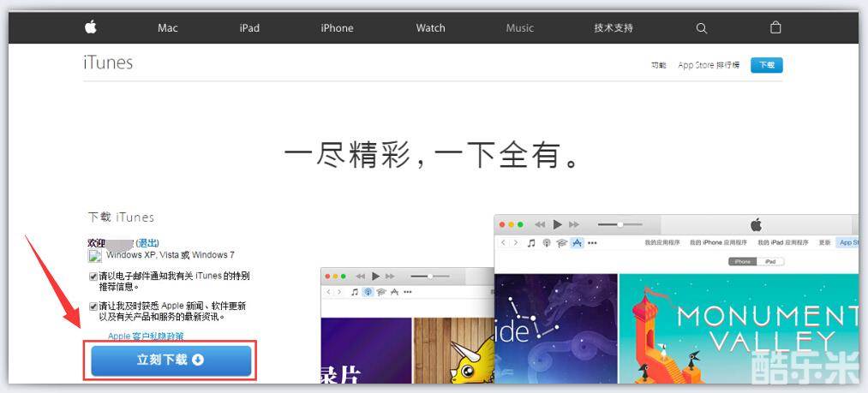Click the large 立刻下载 download button
This screenshot has width=868, height=393.
coord(171,360)
